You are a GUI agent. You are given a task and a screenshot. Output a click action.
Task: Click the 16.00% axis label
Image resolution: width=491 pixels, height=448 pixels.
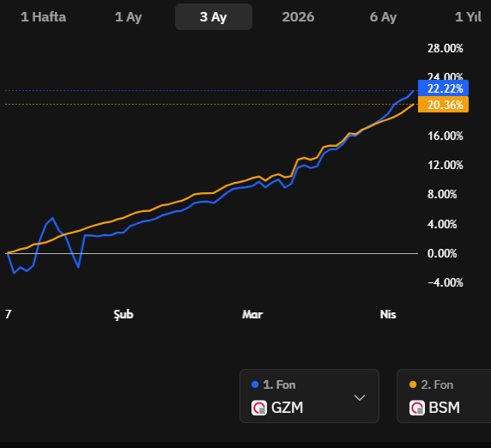pos(446,136)
